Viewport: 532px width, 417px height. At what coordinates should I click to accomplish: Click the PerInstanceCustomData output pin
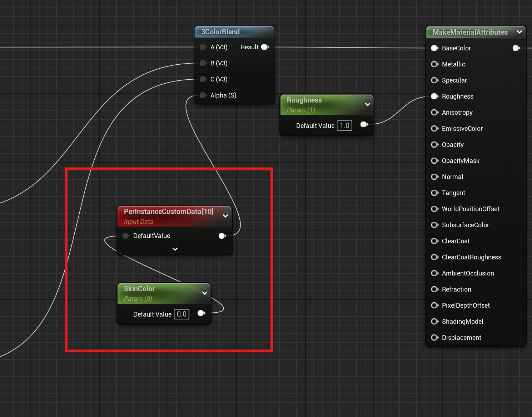pos(222,236)
